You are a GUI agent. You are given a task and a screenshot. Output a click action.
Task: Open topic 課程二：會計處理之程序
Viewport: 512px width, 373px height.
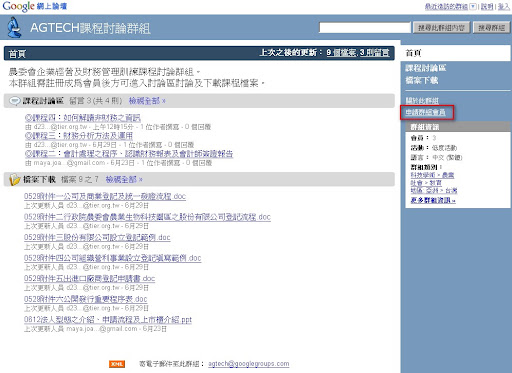(129, 154)
